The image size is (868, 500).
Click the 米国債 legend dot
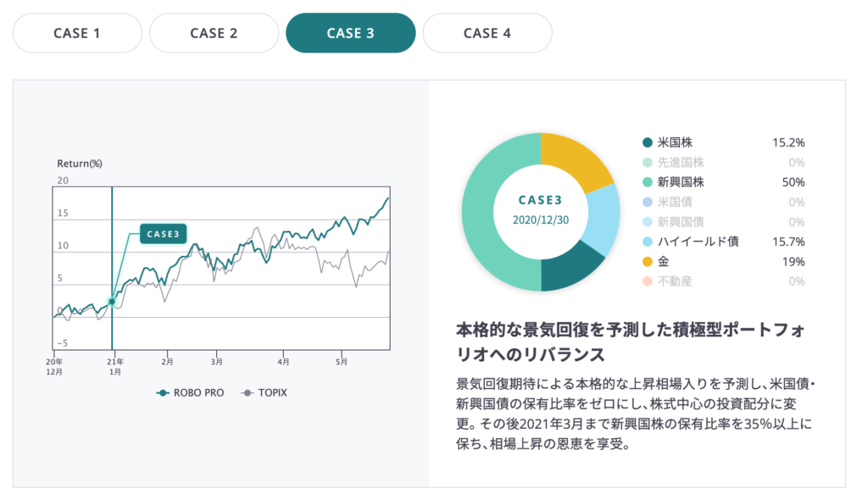tap(648, 202)
